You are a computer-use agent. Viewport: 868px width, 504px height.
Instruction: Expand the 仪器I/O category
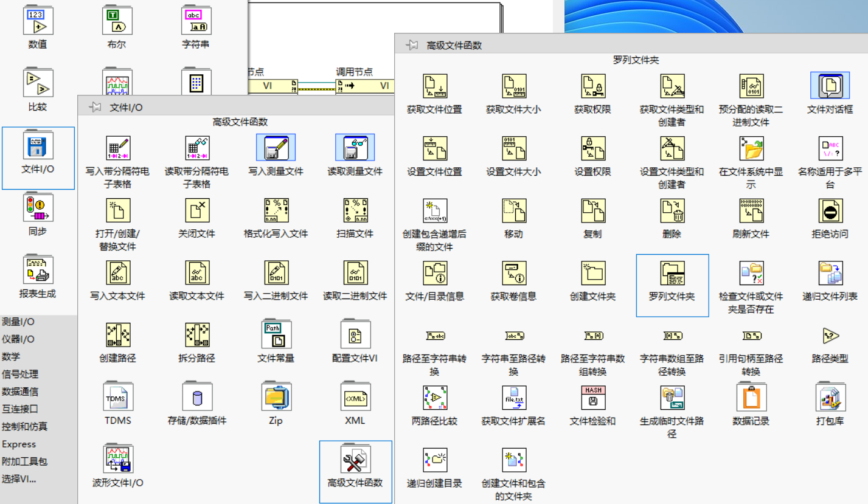pyautogui.click(x=18, y=339)
